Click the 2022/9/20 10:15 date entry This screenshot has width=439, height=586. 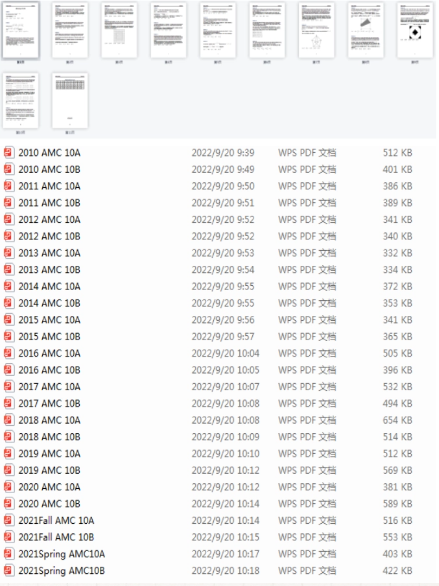coord(225,537)
